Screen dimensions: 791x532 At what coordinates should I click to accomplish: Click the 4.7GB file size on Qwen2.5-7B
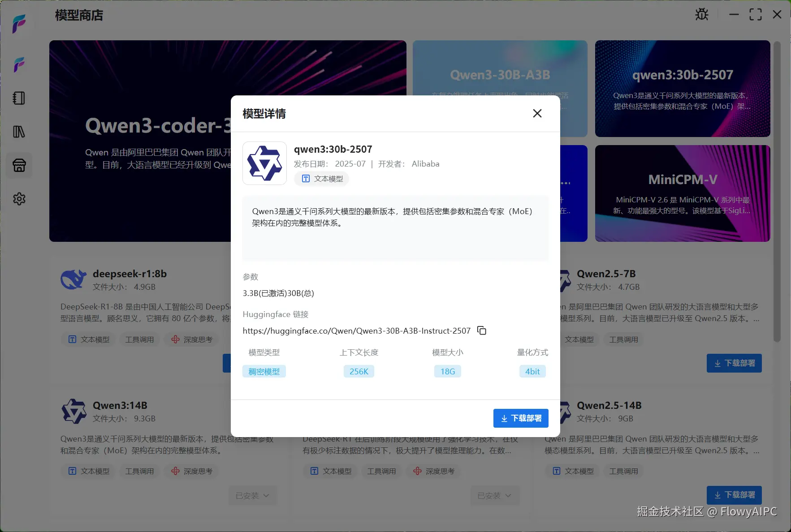pos(629,287)
